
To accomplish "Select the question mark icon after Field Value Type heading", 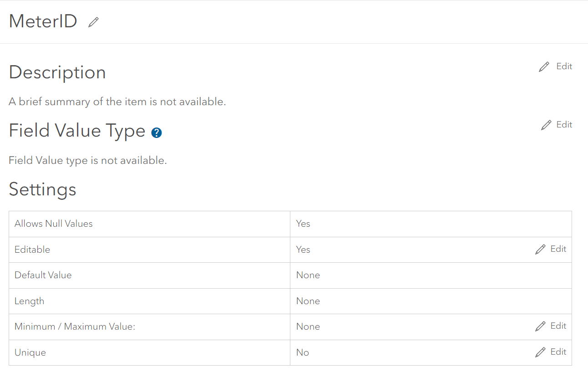I will click(x=157, y=132).
